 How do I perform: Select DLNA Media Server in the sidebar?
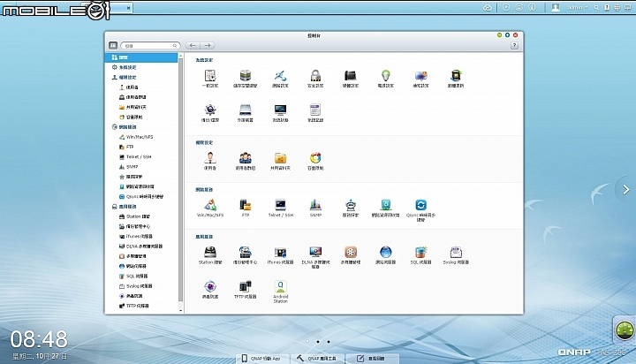tap(140, 246)
